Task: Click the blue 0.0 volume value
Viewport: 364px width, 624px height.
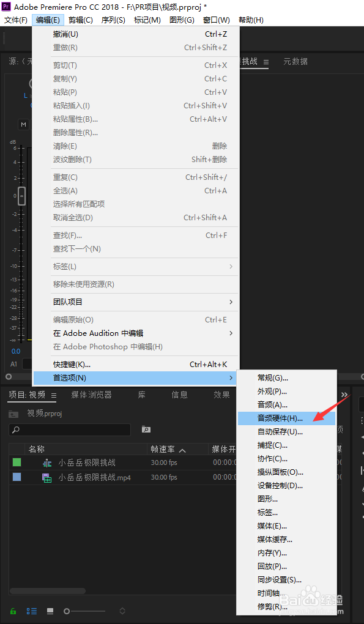Action: coord(16,351)
